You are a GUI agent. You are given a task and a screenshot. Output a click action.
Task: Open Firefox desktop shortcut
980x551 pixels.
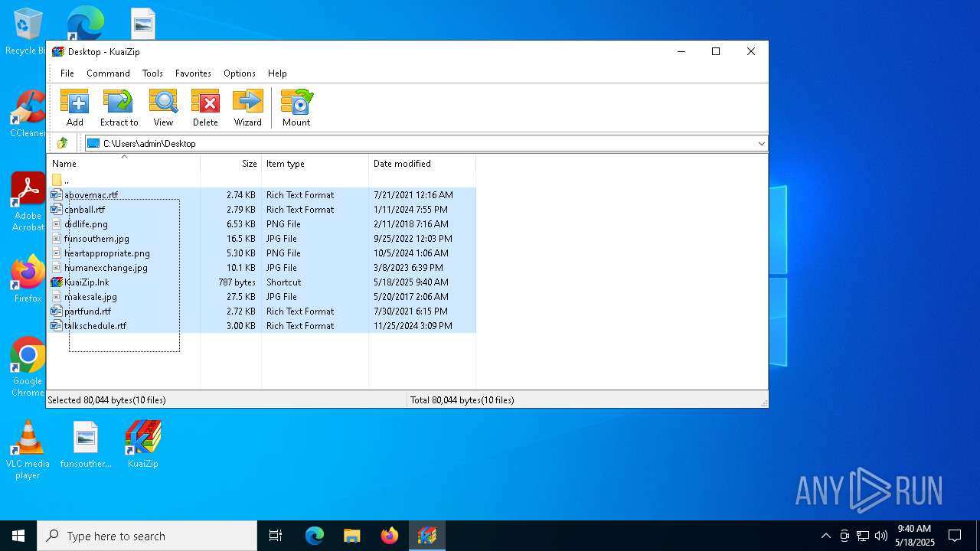coord(28,279)
